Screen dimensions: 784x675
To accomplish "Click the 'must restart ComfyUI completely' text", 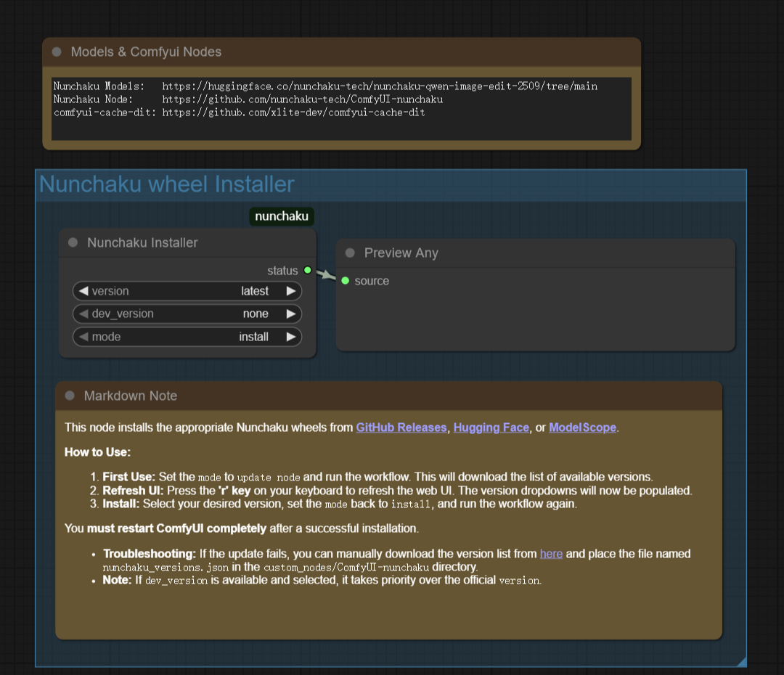I will pyautogui.click(x=176, y=528).
